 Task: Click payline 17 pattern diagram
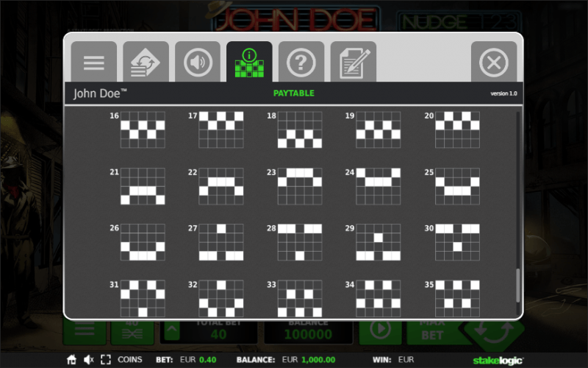coord(221,130)
